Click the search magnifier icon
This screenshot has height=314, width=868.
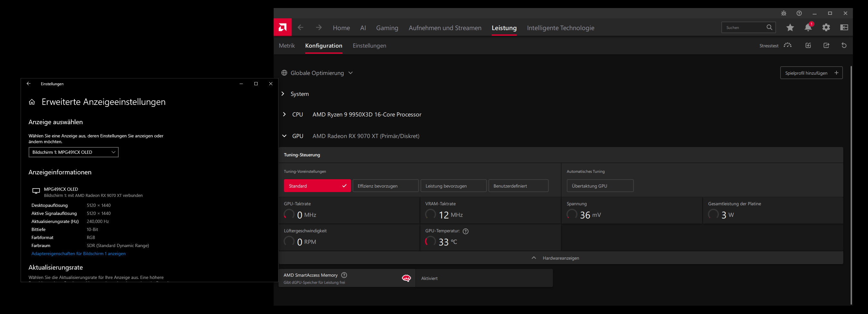click(769, 27)
